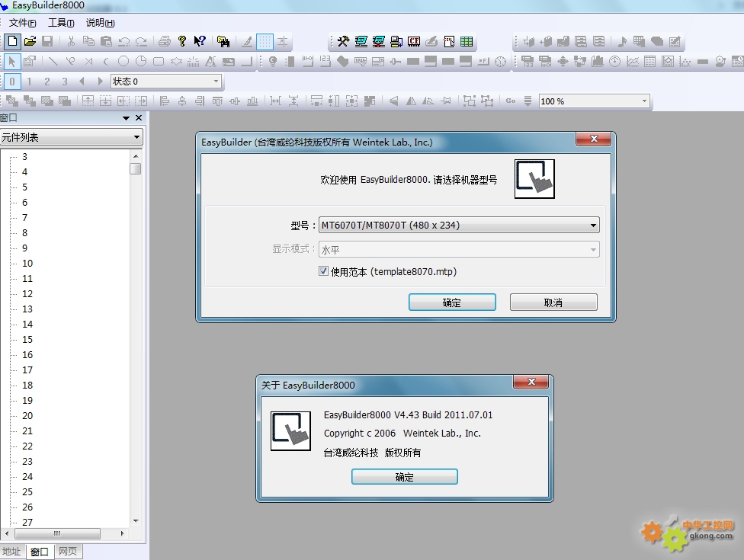Select the Pie shape drawing tool
Screen dimensions: 744x560
[x=141, y=62]
